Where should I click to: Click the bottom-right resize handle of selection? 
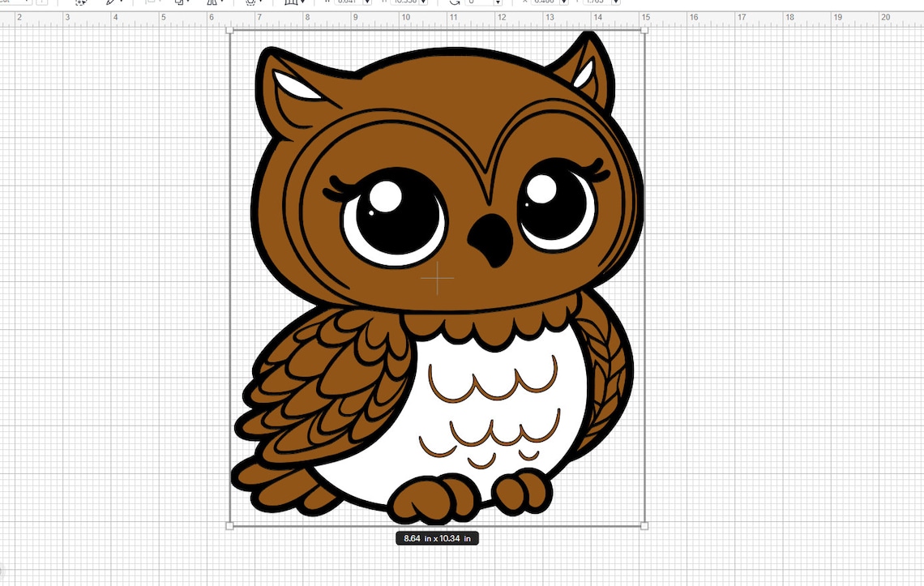click(644, 527)
